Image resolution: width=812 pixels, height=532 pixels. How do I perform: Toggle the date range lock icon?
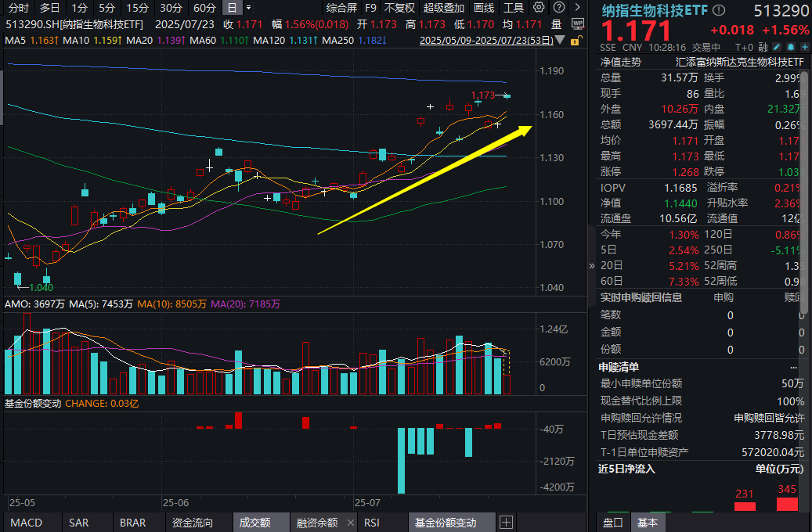tap(576, 40)
